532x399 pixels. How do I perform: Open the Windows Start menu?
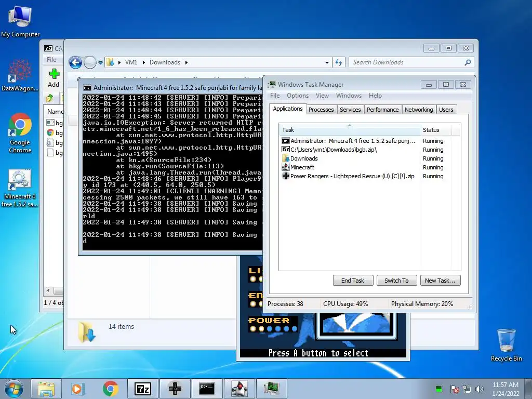tap(14, 389)
